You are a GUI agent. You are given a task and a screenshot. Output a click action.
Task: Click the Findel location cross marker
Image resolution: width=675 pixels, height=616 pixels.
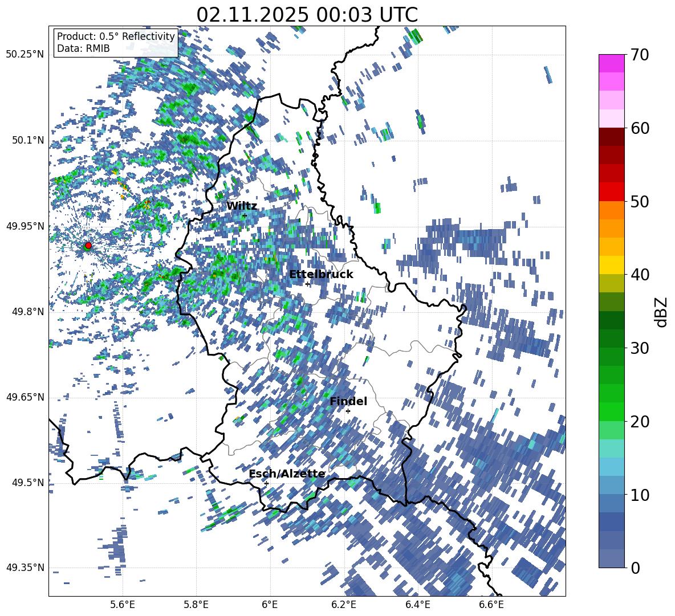coord(348,411)
